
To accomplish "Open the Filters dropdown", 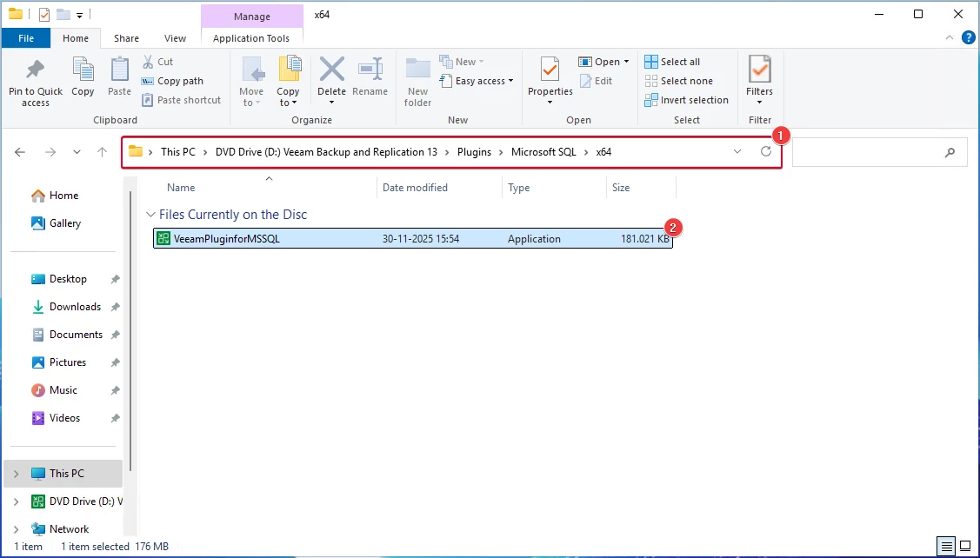I will pyautogui.click(x=760, y=82).
